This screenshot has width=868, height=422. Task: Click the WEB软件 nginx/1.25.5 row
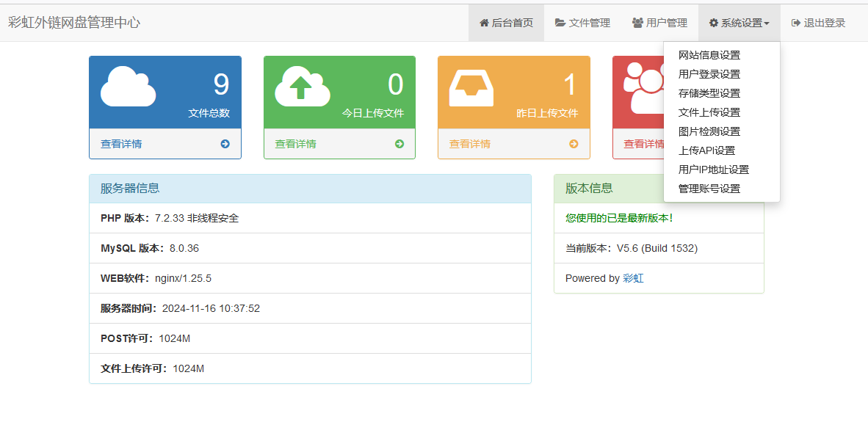click(x=310, y=278)
